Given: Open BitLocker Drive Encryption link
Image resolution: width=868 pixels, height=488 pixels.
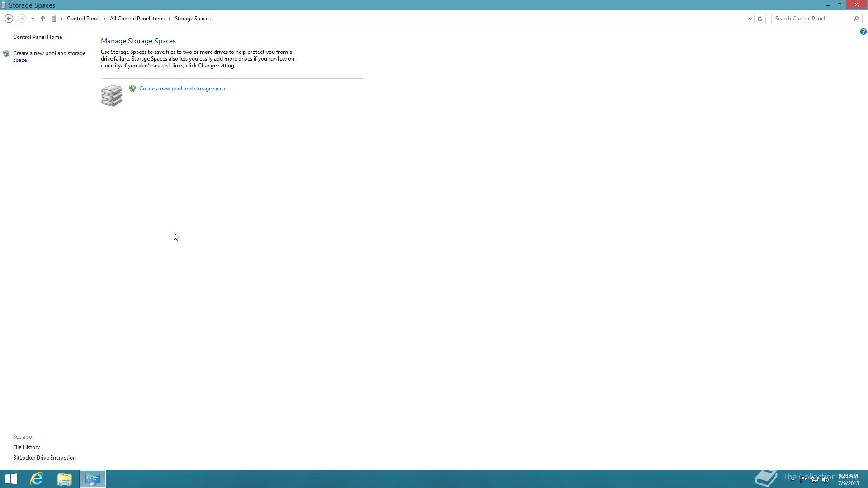Looking at the screenshot, I should coord(44,458).
